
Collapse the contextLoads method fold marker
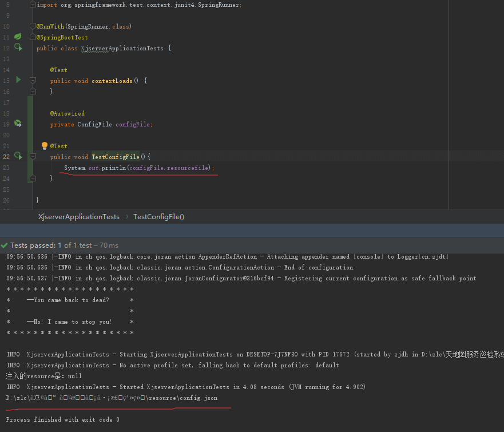pyautogui.click(x=33, y=81)
